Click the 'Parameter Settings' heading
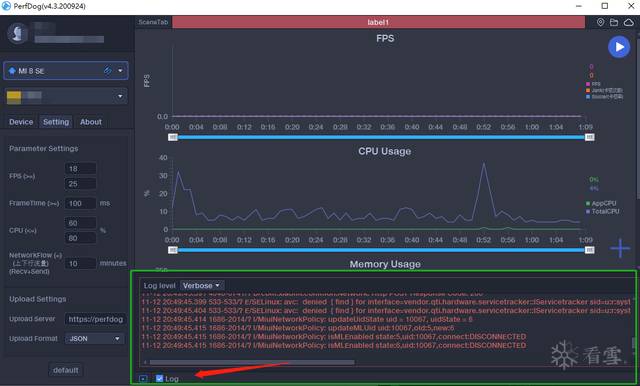Image resolution: width=640 pixels, height=386 pixels. (x=44, y=149)
